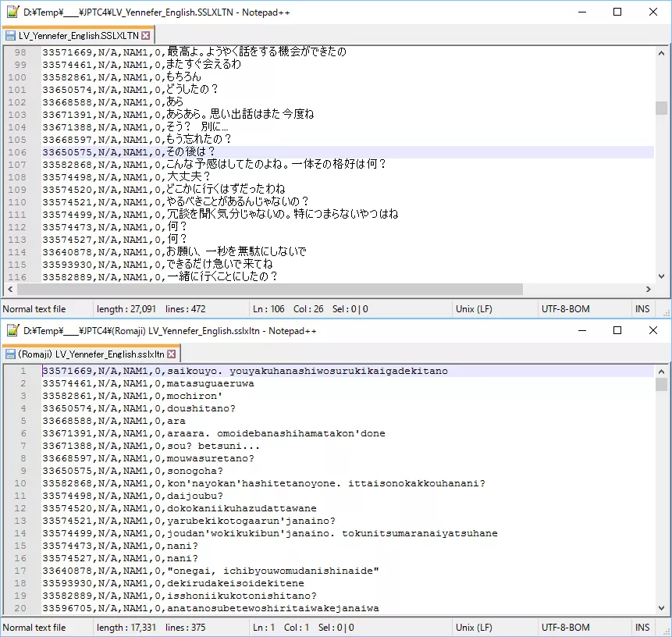Click line number 106 in the top window margin

point(17,152)
